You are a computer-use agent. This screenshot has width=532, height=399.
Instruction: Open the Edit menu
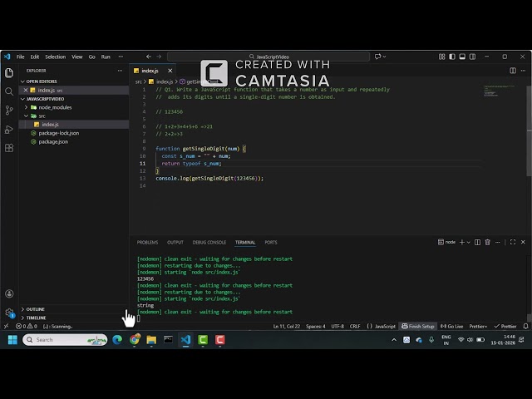point(35,57)
